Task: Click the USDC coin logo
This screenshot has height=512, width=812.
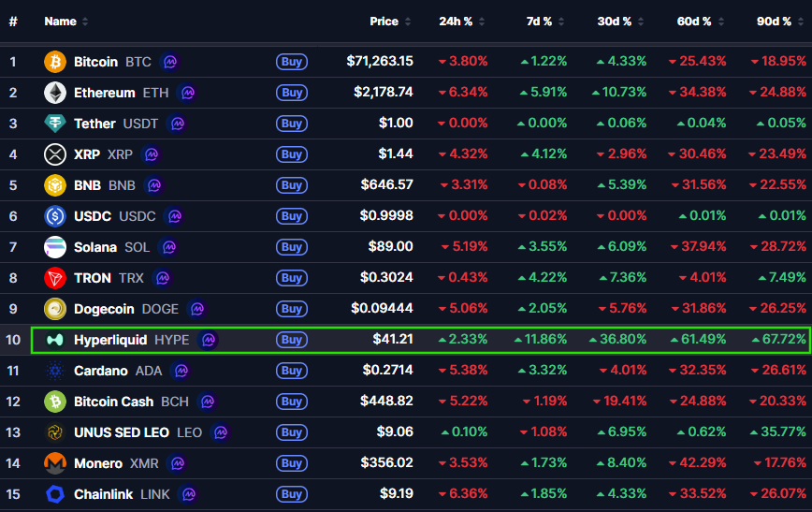Action: coord(55,216)
